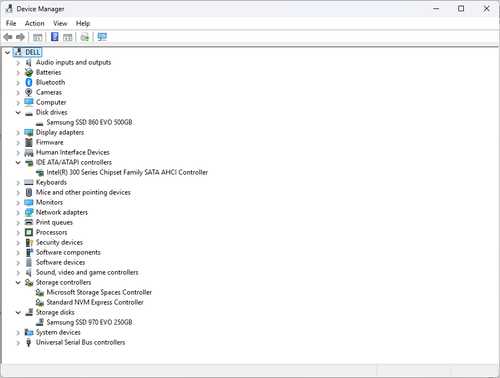500x378 pixels.
Task: Open the Action menu
Action: tap(35, 23)
